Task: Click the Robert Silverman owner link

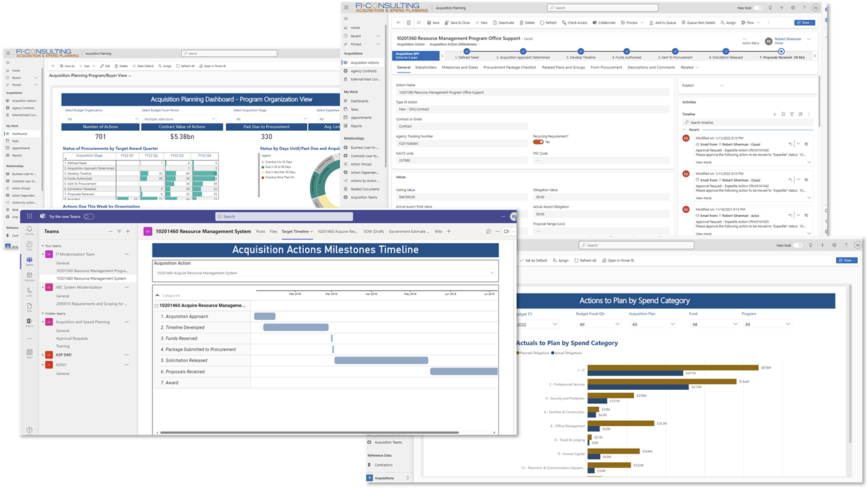Action: (787, 39)
